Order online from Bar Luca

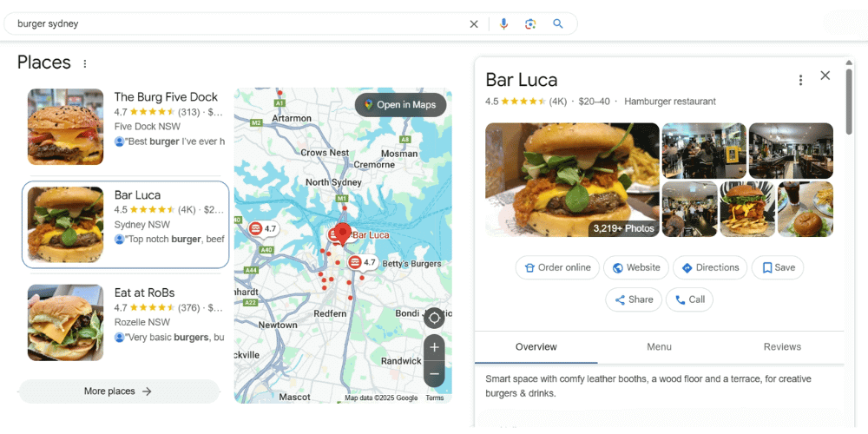[x=557, y=267]
